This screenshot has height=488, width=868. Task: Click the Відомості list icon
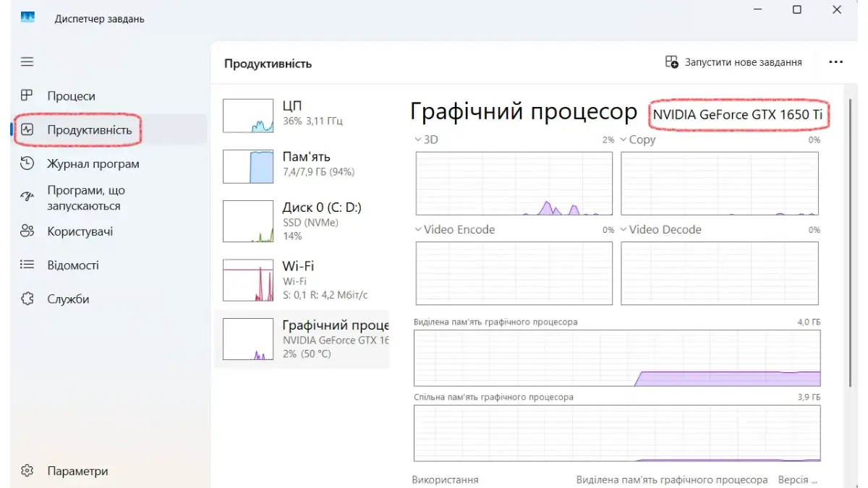tap(27, 265)
